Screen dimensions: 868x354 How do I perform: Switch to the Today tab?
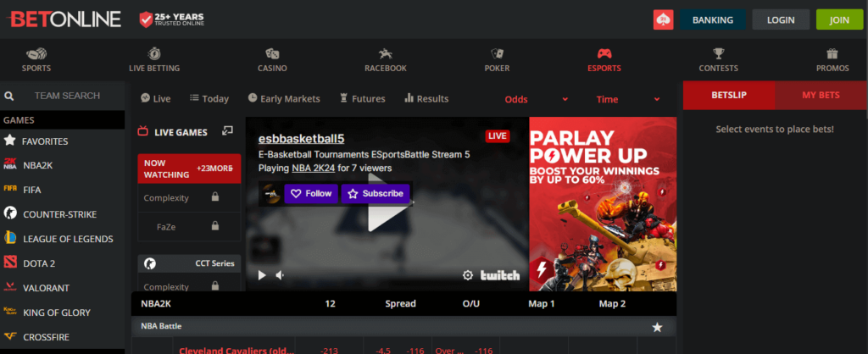(x=209, y=98)
